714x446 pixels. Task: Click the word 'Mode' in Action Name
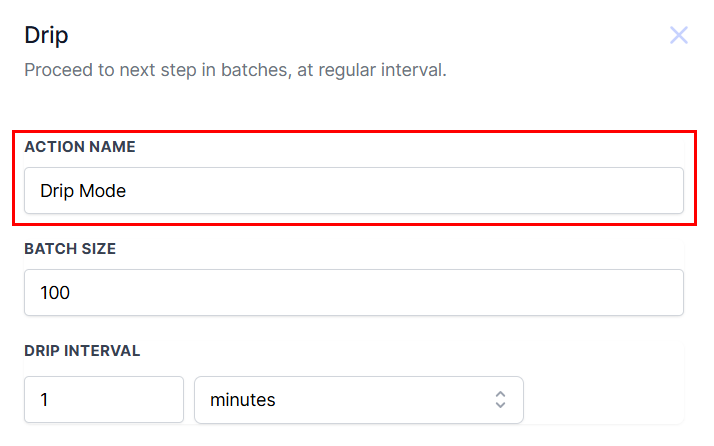click(103, 190)
